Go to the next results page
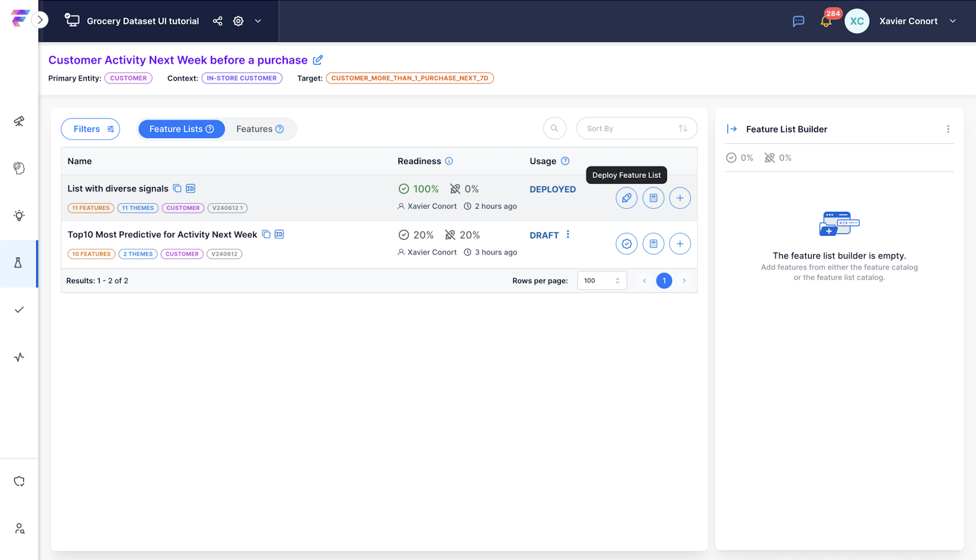This screenshot has height=560, width=976. pos(684,281)
